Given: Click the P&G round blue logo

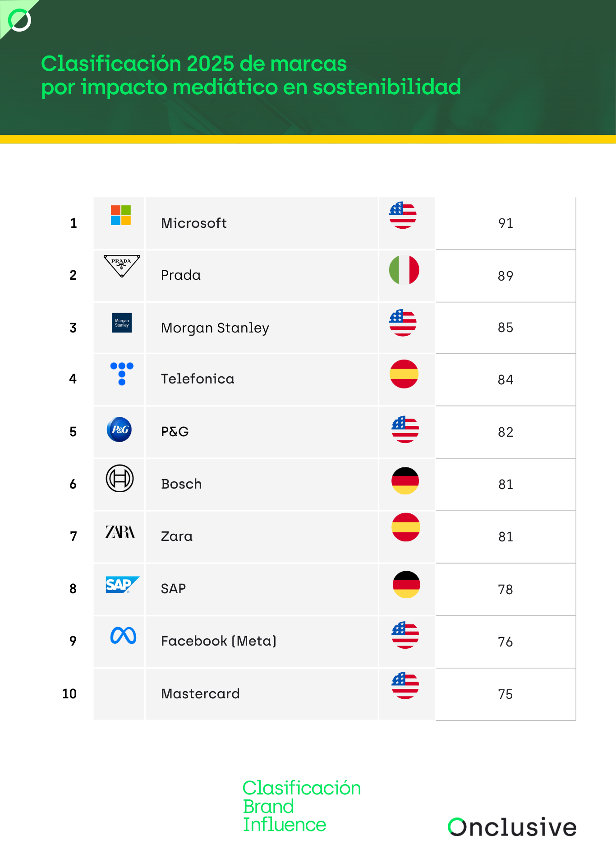Looking at the screenshot, I should tap(119, 429).
